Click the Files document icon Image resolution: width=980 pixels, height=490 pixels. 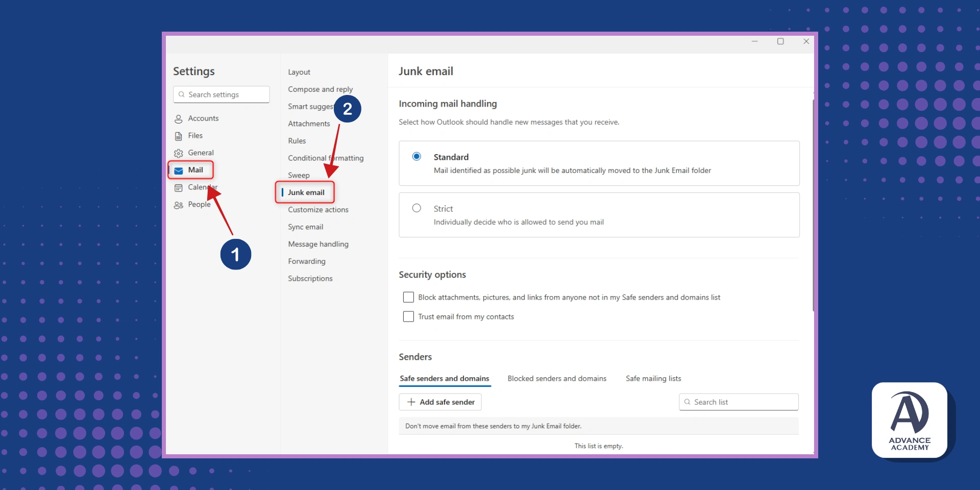point(179,136)
